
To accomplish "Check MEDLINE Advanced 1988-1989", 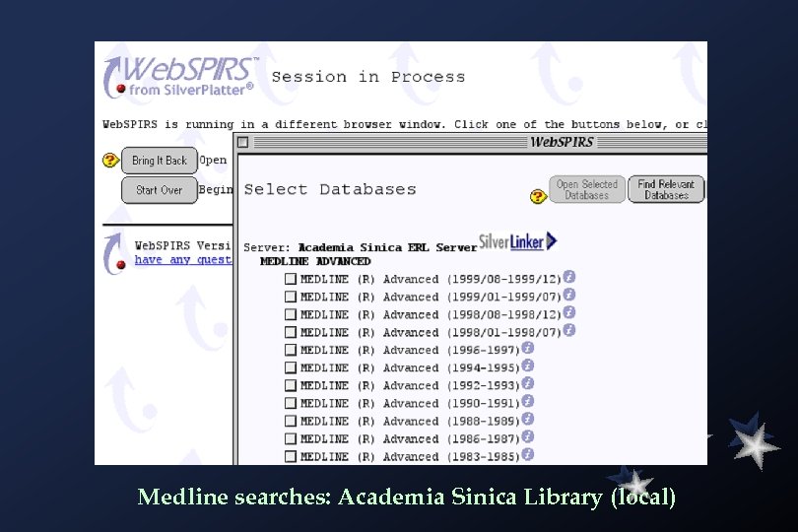I will pos(290,421).
